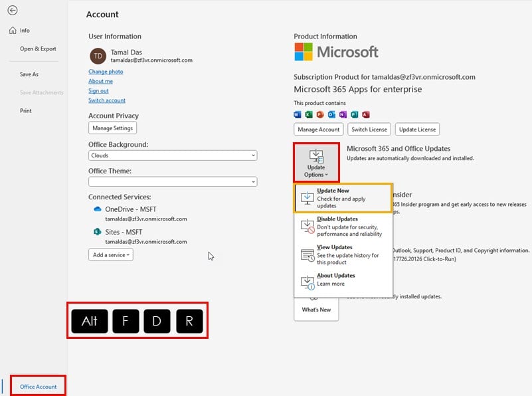Viewport: 532px width, 396px height.
Task: Click the Sites - MSFT service entry
Action: click(140, 237)
